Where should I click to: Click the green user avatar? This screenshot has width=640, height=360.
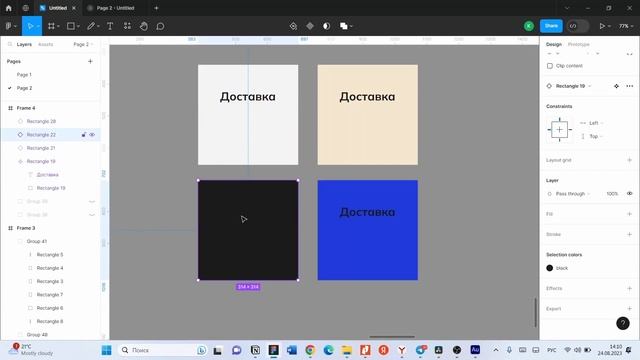point(529,26)
